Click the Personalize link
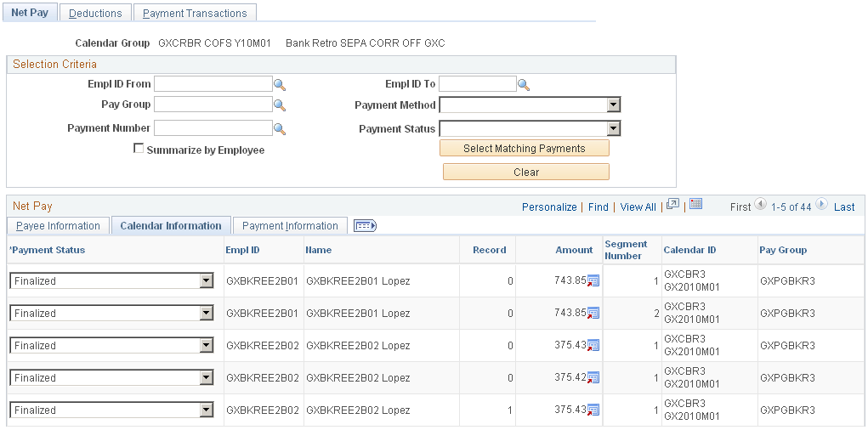Image resolution: width=868 pixels, height=430 pixels. pos(549,207)
